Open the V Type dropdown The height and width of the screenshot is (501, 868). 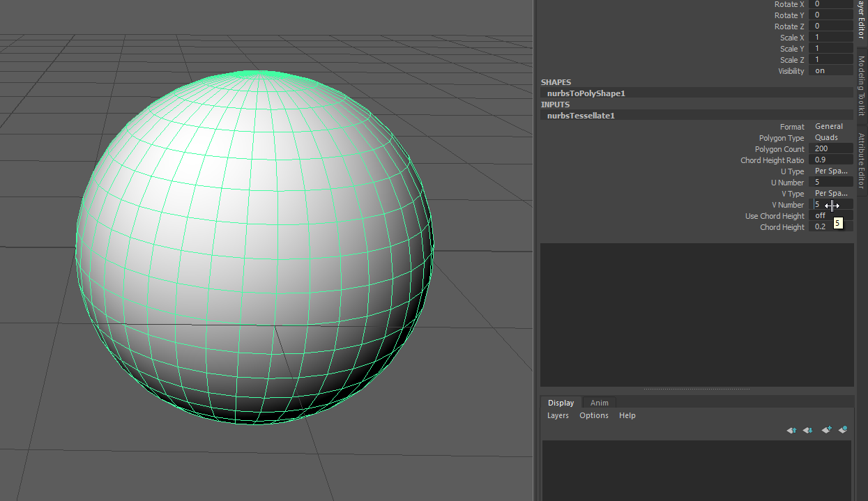click(x=831, y=194)
